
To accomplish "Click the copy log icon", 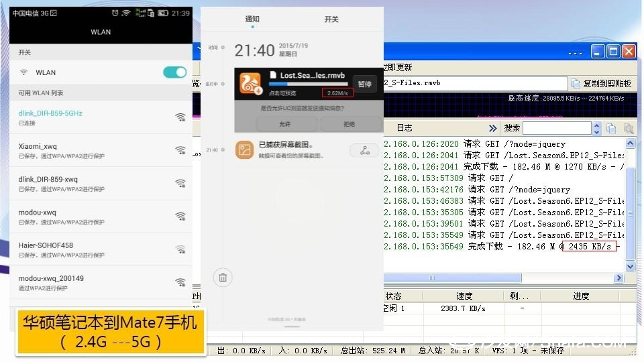I will (611, 129).
